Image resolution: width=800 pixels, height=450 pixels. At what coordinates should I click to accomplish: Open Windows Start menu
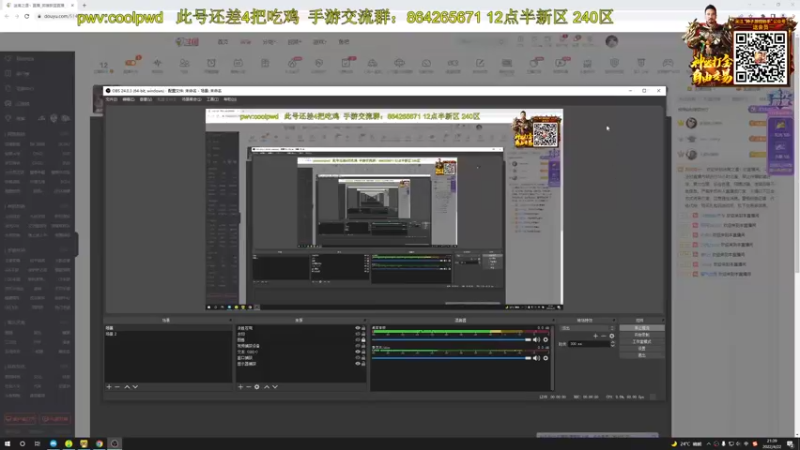[x=7, y=444]
